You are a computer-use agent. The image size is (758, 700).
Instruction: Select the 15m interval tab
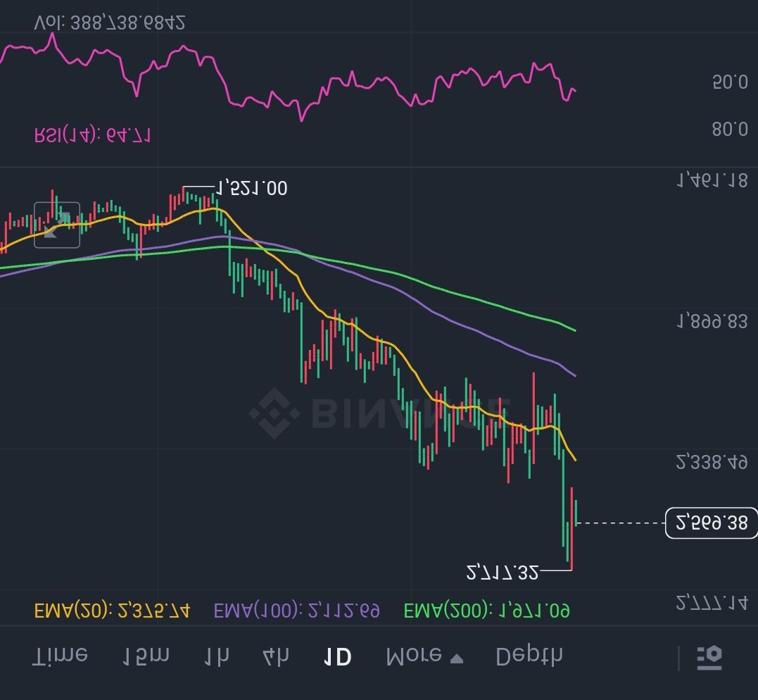coord(145,656)
